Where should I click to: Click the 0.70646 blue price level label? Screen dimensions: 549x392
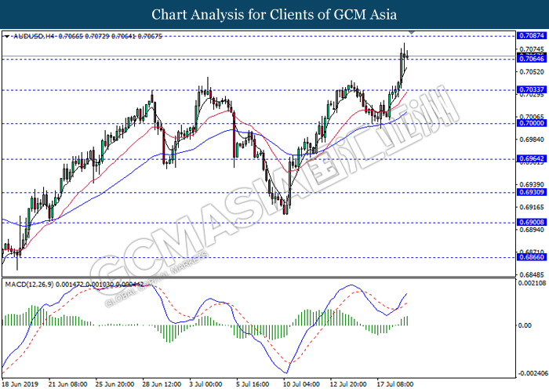click(x=532, y=59)
